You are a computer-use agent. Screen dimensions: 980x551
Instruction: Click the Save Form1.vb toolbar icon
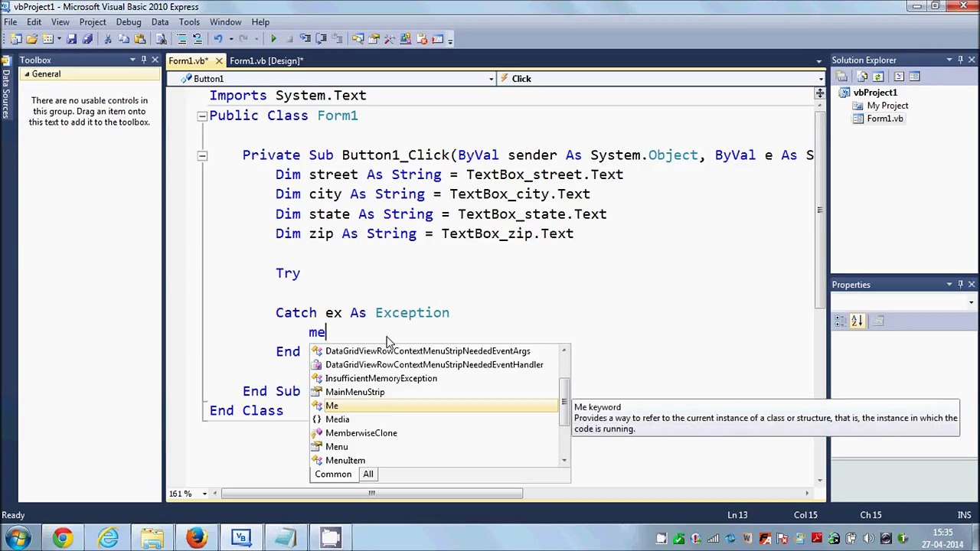click(71, 38)
